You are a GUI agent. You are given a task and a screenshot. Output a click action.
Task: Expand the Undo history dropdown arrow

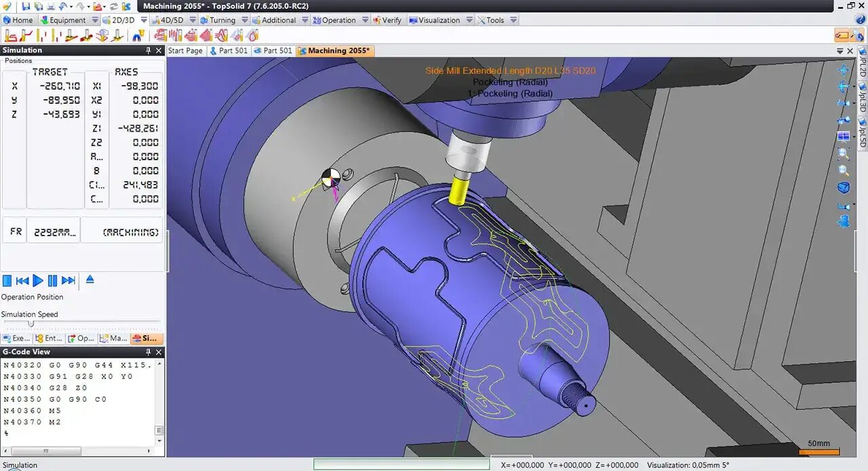[x=71, y=6]
